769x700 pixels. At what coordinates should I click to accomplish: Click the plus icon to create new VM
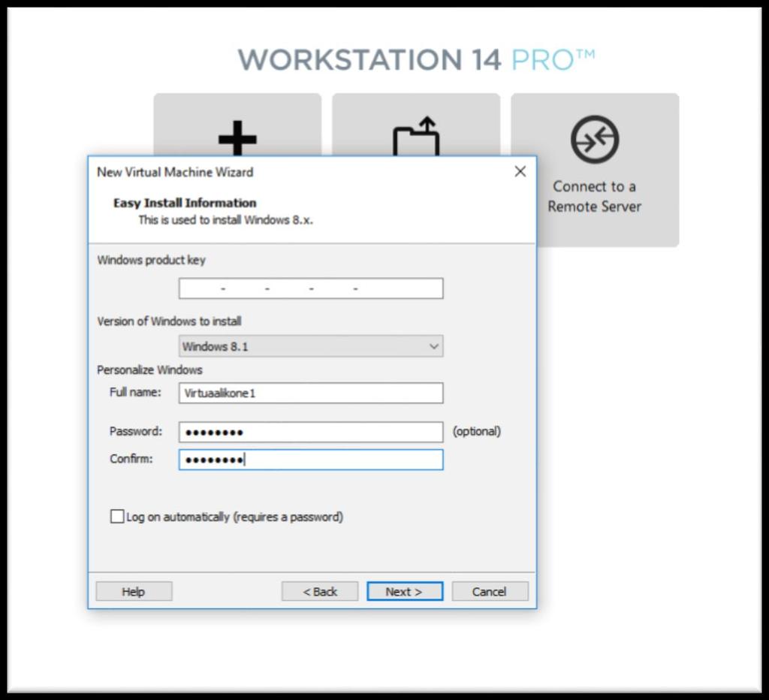click(x=237, y=138)
